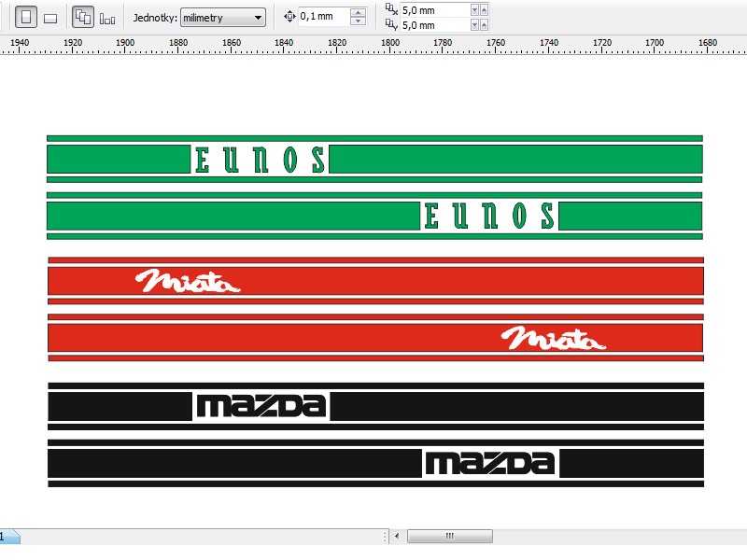The image size is (747, 560).
Task: Click the nudge offset crosshair icon
Action: (x=289, y=17)
